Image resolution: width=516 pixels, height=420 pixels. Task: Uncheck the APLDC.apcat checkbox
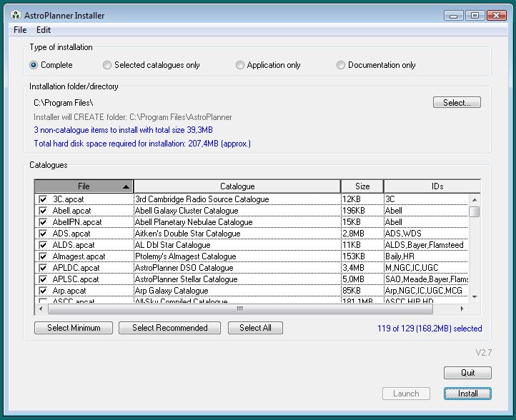(43, 268)
